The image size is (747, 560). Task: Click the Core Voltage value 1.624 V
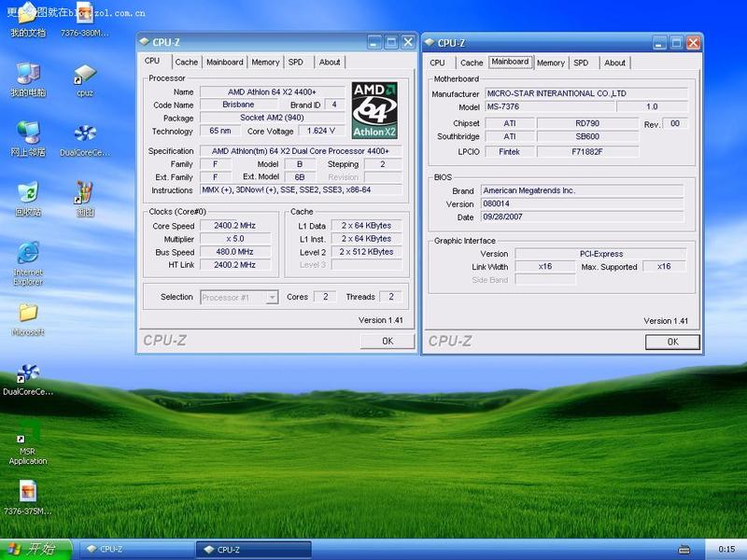(x=321, y=131)
